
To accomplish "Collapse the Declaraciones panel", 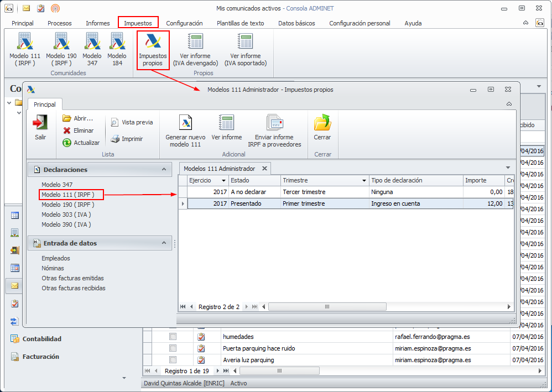I will [164, 169].
